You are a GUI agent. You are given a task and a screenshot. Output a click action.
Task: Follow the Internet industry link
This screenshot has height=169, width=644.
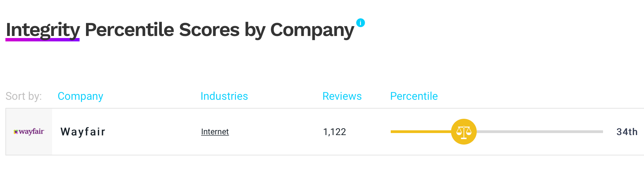pyautogui.click(x=215, y=132)
